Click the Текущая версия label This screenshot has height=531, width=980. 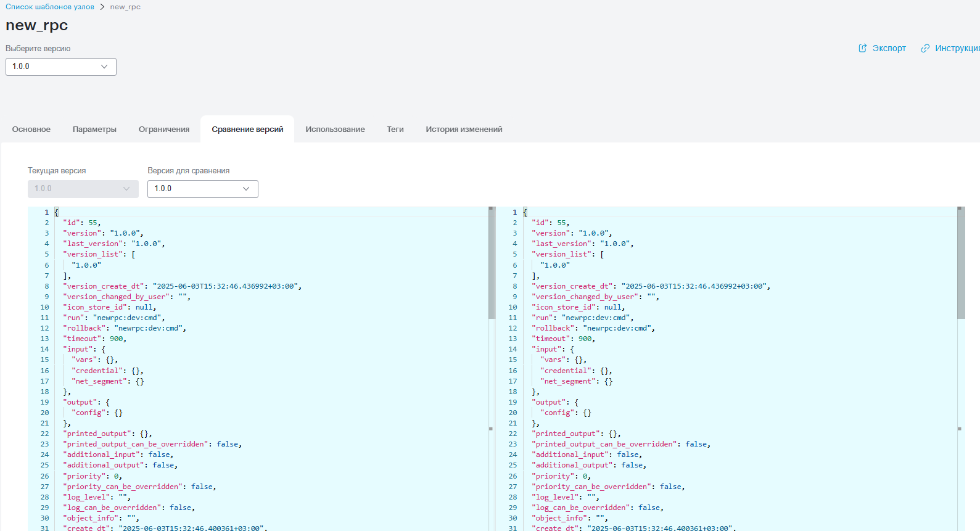pos(57,171)
